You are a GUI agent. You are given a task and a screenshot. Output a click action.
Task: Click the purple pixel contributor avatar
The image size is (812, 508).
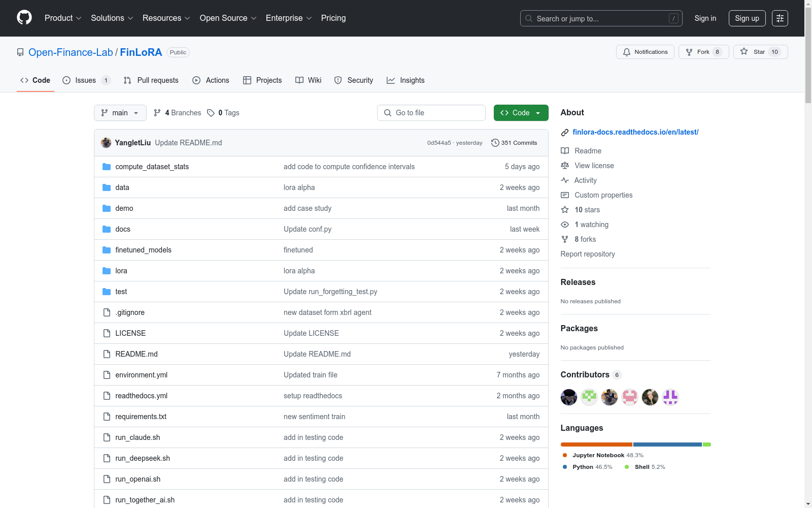tap(670, 397)
